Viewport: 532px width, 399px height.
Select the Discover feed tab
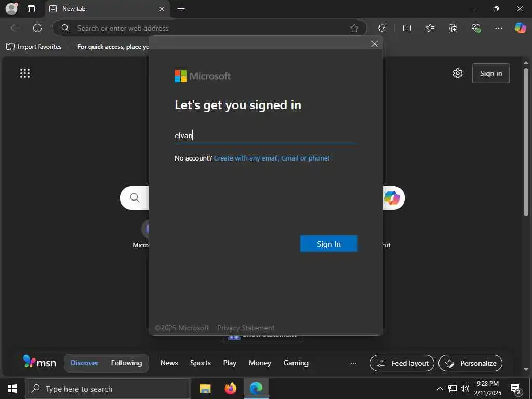[84, 363]
